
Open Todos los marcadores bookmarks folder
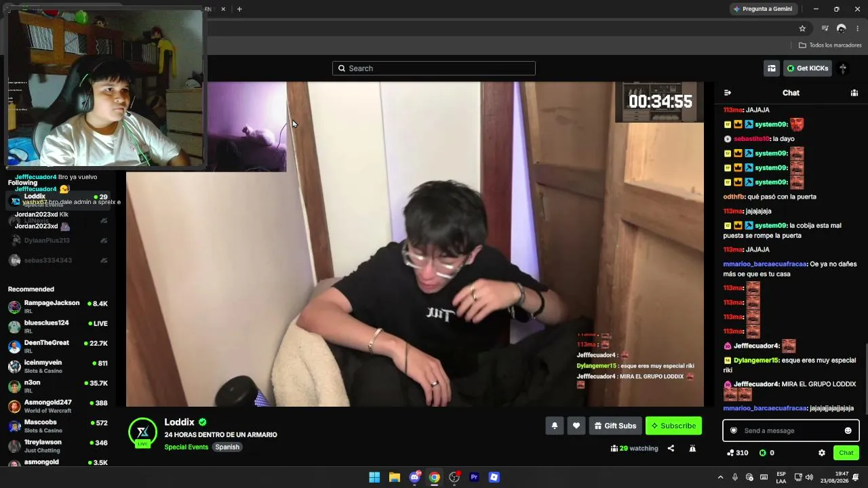830,45
